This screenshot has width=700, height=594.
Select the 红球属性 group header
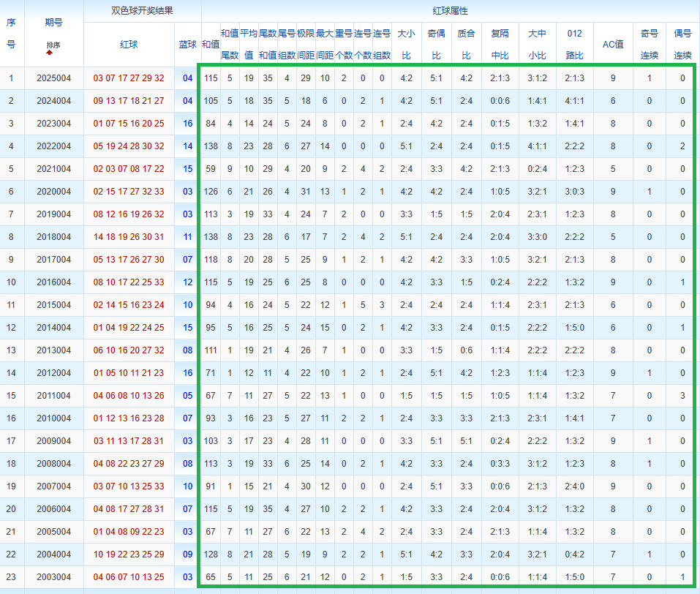[x=450, y=11]
